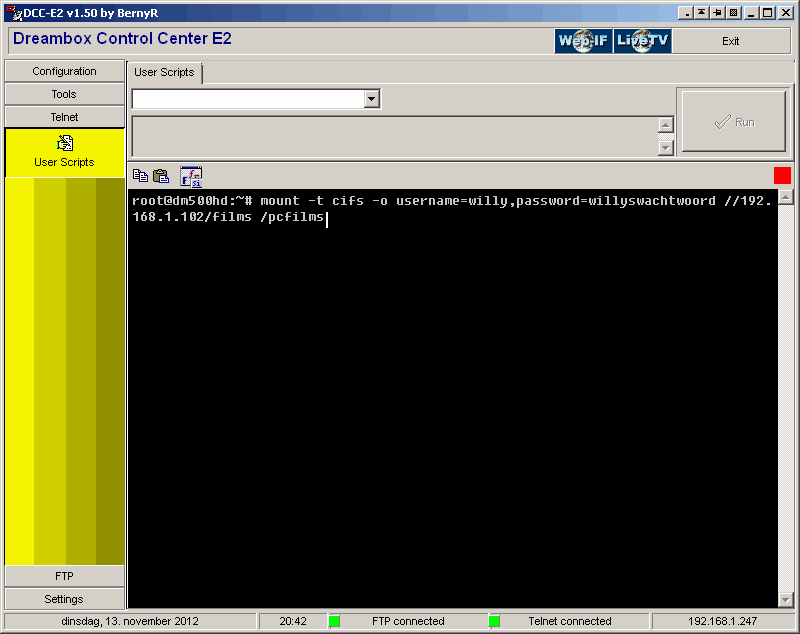The width and height of the screenshot is (800, 634).
Task: Open the Configuration section
Action: [64, 71]
